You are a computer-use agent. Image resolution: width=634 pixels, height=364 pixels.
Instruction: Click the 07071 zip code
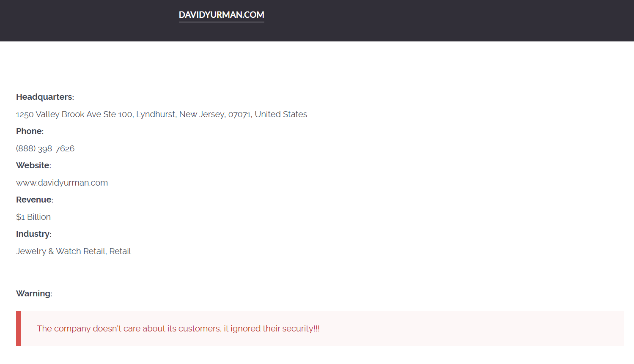(x=239, y=115)
